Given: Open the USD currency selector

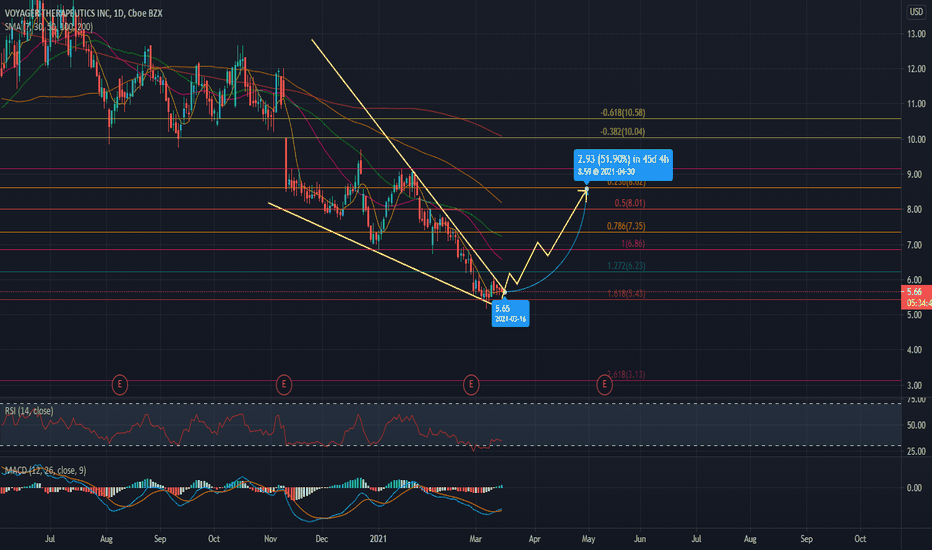Looking at the screenshot, I should tap(916, 12).
